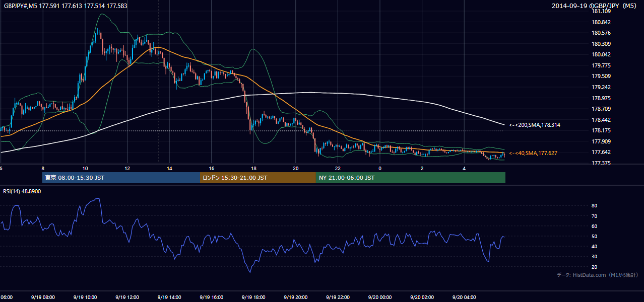Image resolution: width=644 pixels, height=302 pixels.
Task: Select the ロンドン 15:30-21:00 JST session bar
Action: tap(258, 178)
